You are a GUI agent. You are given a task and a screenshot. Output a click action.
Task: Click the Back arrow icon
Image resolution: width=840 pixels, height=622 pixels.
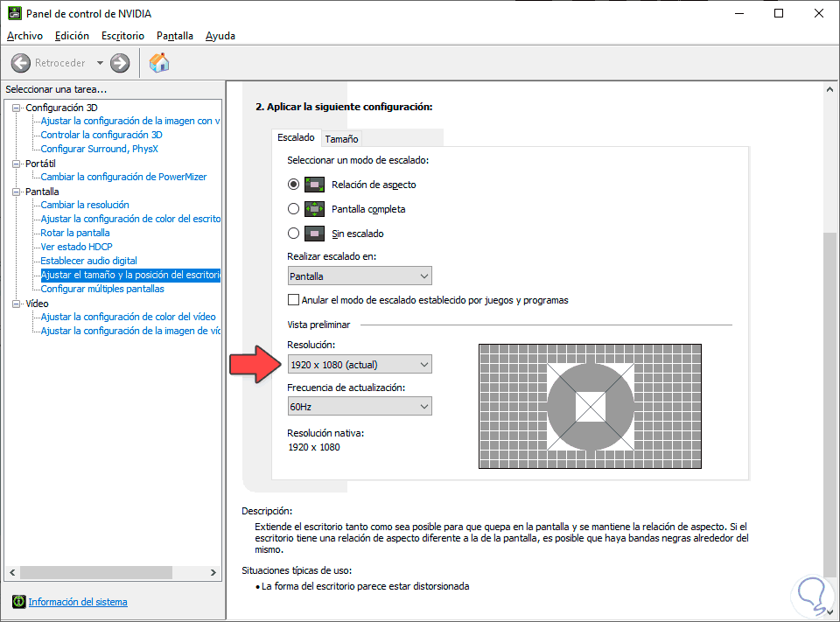coord(21,63)
